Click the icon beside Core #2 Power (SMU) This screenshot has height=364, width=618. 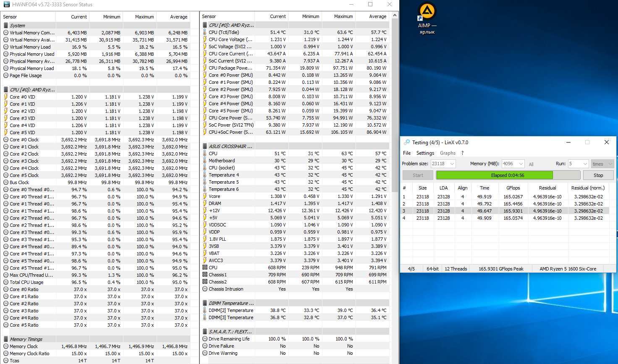pos(205,89)
